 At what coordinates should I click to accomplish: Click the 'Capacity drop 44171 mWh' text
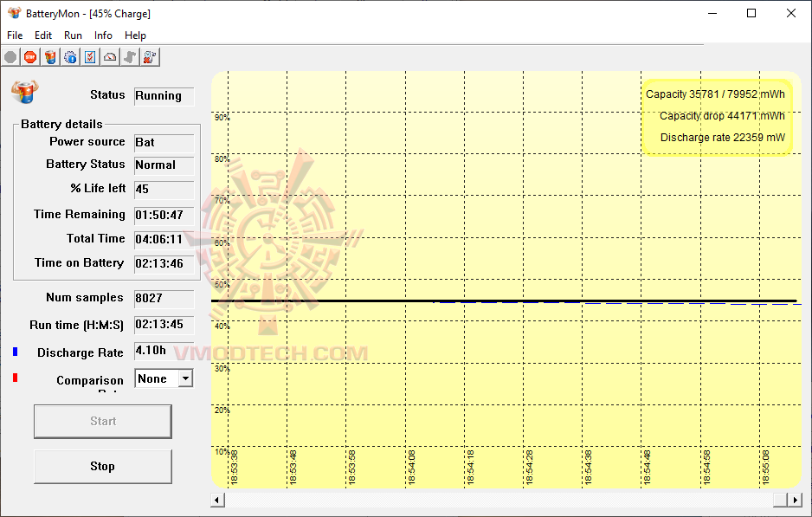click(x=722, y=116)
